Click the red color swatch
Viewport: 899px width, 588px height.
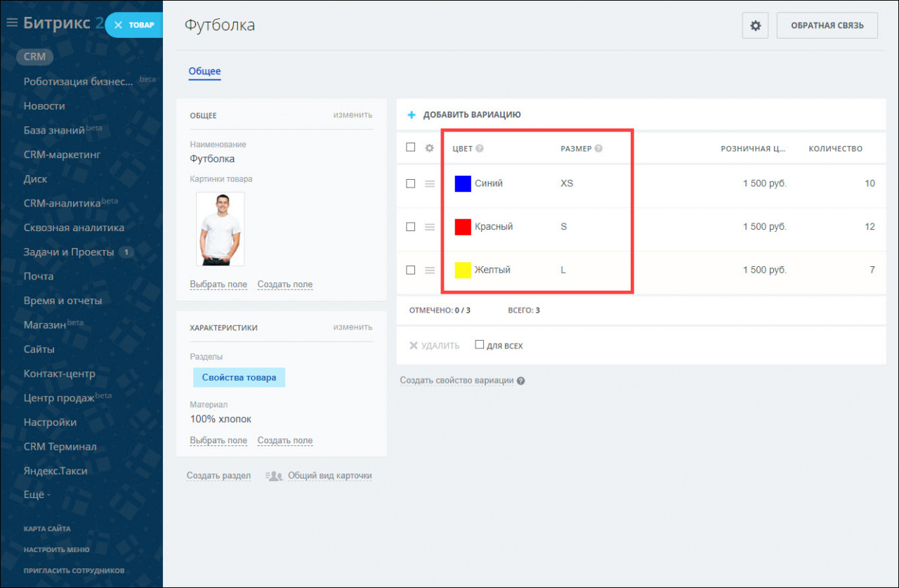pyautogui.click(x=463, y=227)
